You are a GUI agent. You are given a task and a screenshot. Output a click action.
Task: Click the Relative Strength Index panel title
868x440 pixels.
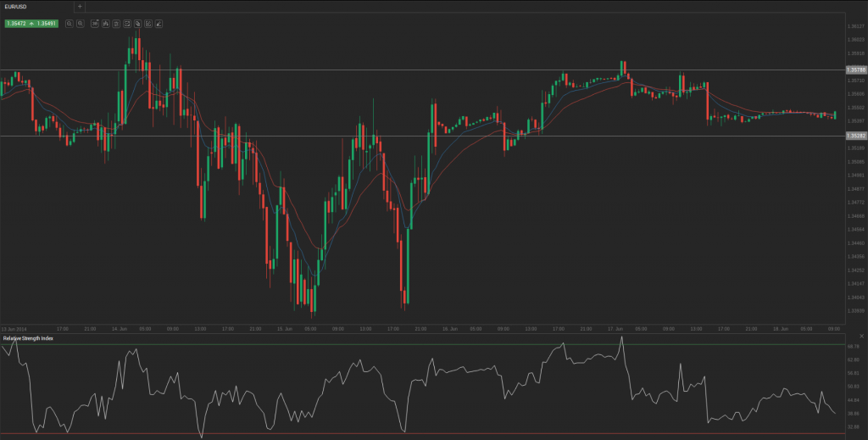27,338
